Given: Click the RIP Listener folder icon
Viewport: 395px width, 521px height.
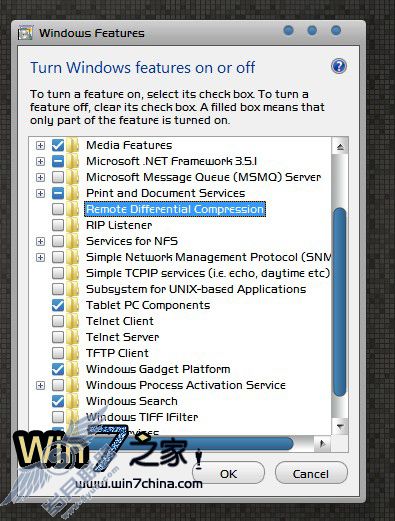Looking at the screenshot, I should tap(72, 225).
